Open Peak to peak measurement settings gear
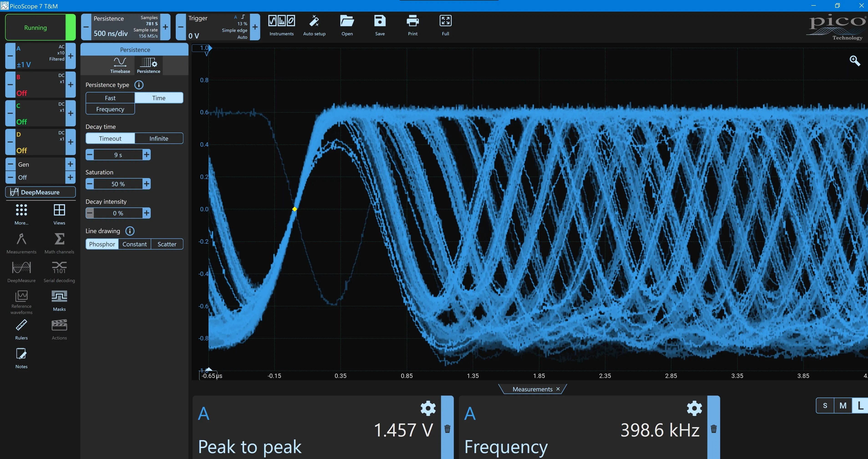Screen dimensions: 868x459 (x=428, y=408)
